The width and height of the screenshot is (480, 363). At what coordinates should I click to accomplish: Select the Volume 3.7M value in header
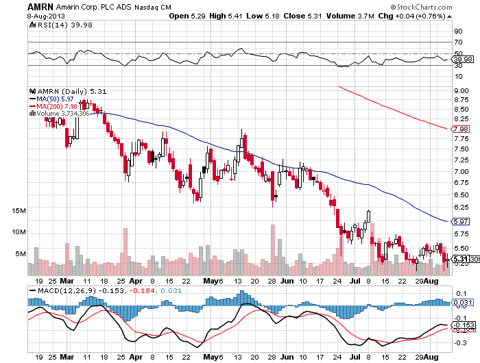(350, 16)
